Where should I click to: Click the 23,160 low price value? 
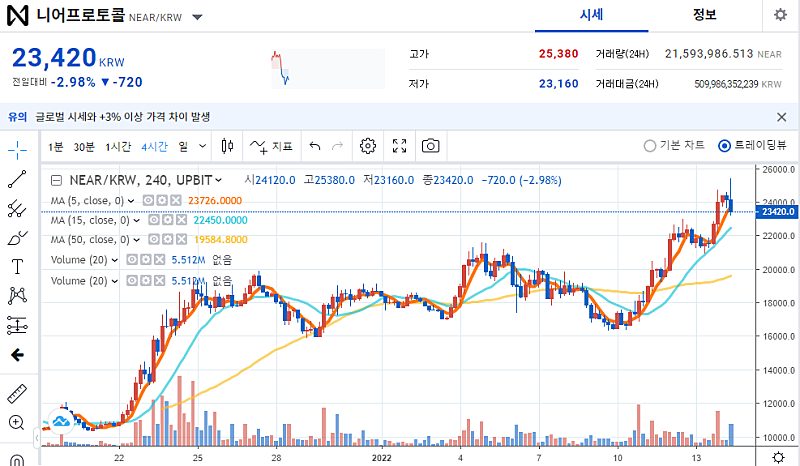(x=559, y=84)
